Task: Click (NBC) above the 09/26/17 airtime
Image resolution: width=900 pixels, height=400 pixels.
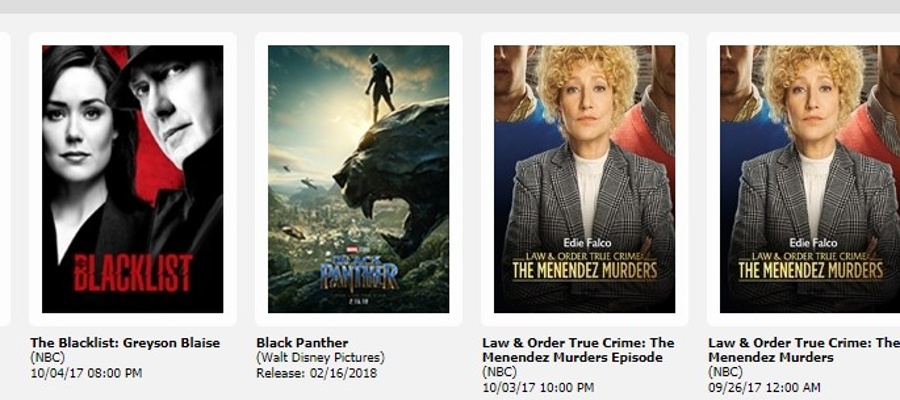Action: [x=726, y=372]
